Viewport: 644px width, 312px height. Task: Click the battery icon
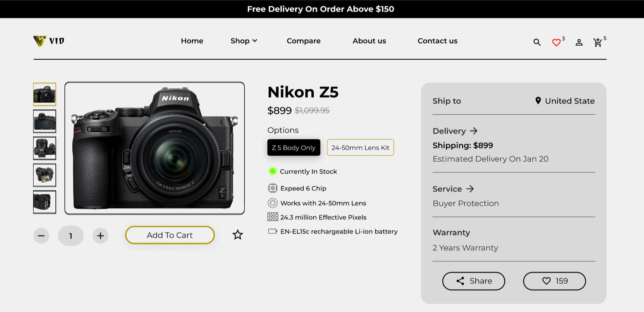273,231
